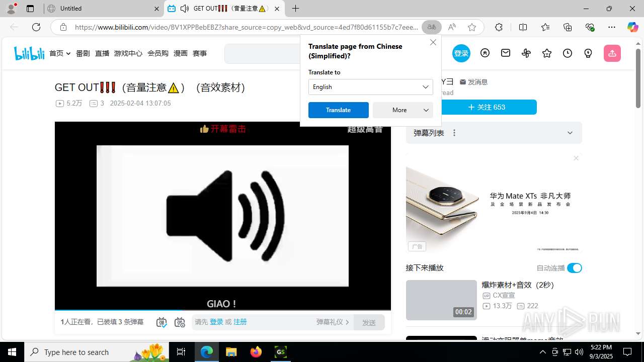This screenshot has width=644, height=362.
Task: Click the bilibili logo
Action: (29, 53)
